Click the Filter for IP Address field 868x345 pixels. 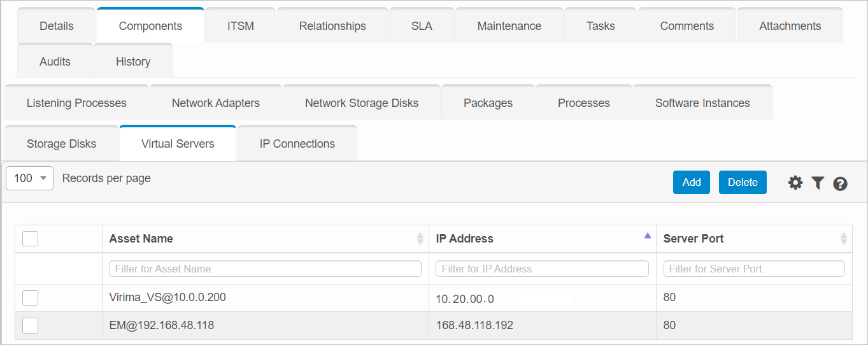pyautogui.click(x=541, y=269)
